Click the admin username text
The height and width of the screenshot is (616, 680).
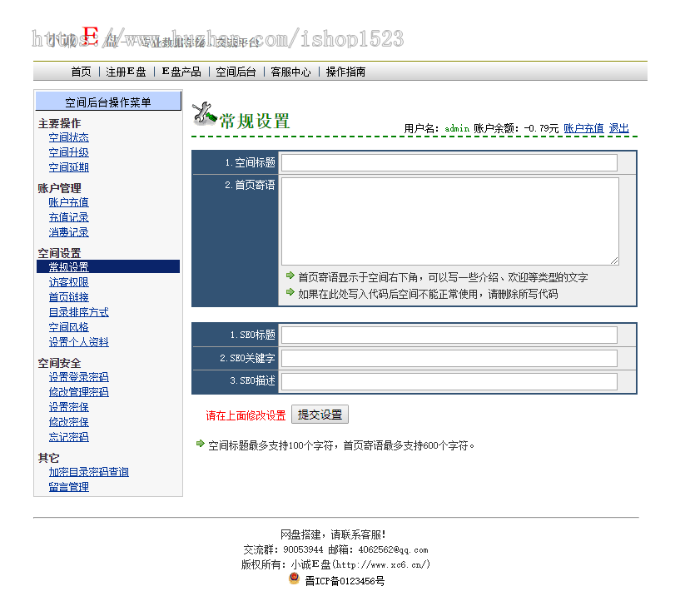click(457, 128)
